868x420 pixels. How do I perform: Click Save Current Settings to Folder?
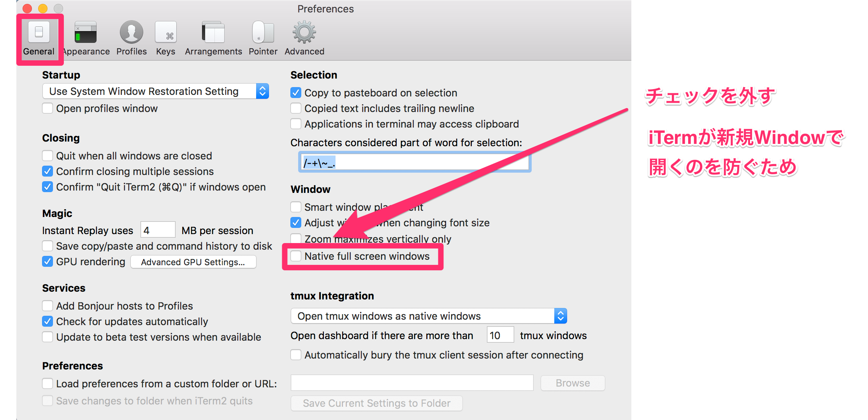377,403
